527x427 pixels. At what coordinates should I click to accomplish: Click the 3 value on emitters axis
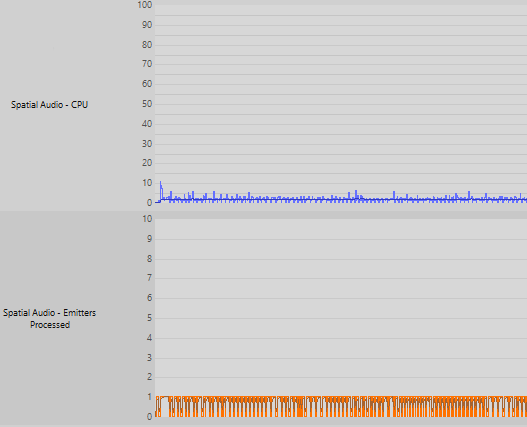pos(150,358)
